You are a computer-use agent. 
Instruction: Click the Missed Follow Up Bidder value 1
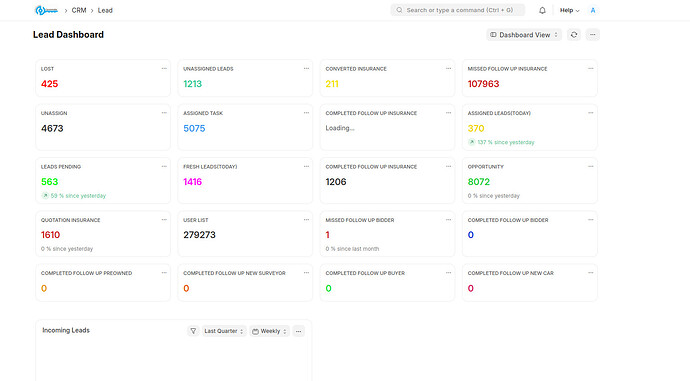(327, 235)
